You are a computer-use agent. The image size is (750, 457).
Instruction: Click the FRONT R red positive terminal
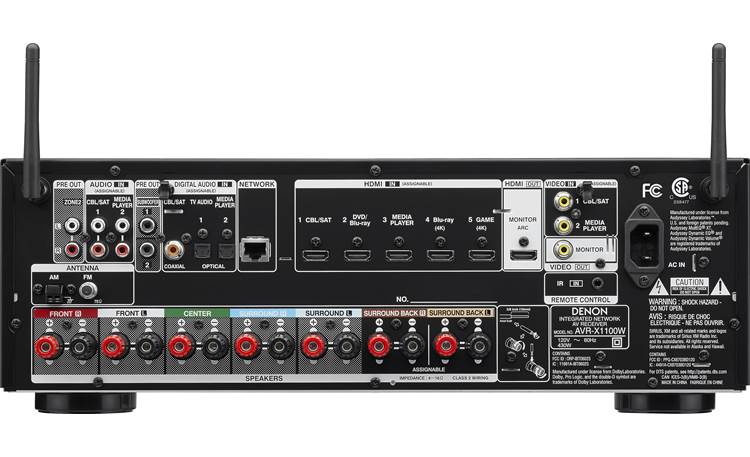click(49, 346)
